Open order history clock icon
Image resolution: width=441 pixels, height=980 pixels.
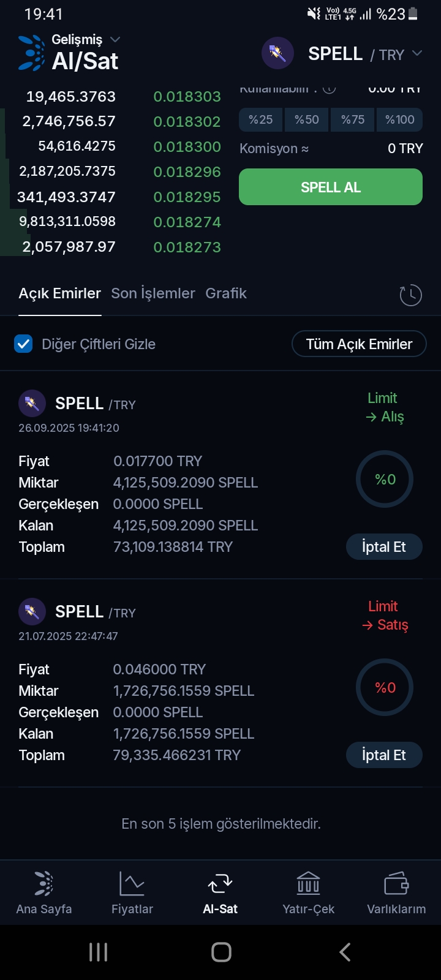(410, 295)
